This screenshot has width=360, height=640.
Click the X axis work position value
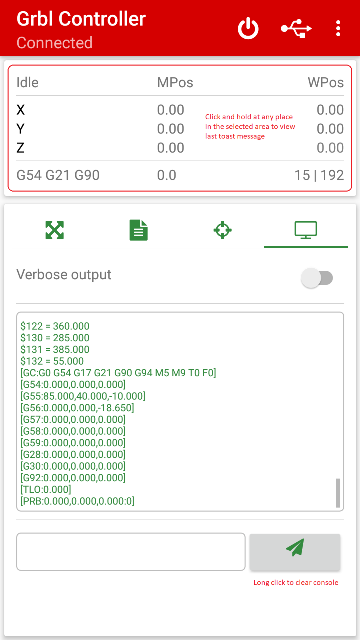(330, 110)
